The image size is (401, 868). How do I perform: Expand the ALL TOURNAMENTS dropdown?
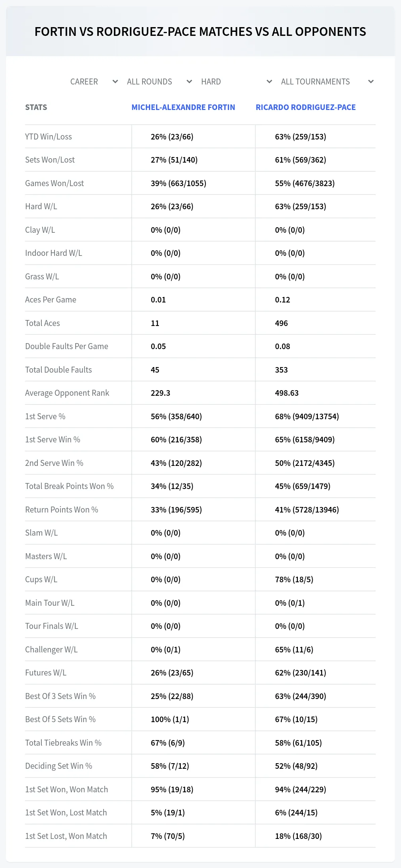(x=327, y=82)
